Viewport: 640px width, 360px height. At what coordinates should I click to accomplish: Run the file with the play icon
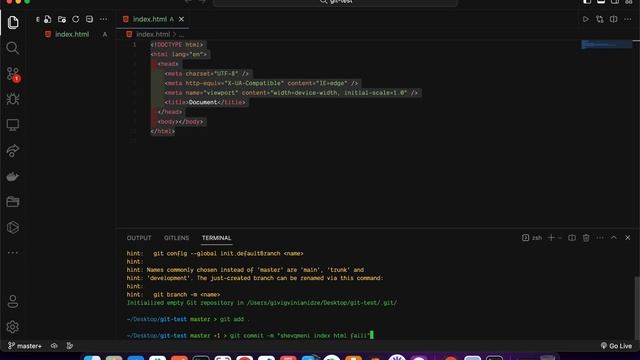[586, 19]
